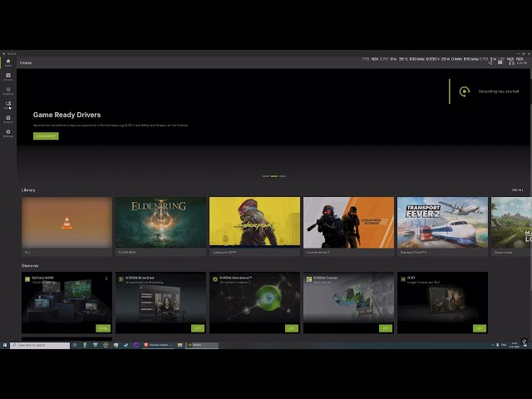Click the taskbar clock
The height and width of the screenshot is (399, 532).
(x=516, y=346)
